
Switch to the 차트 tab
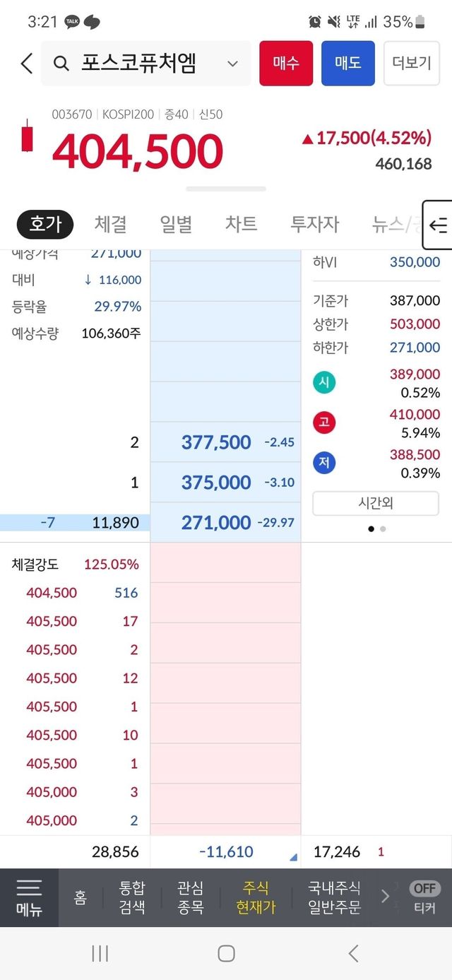[x=241, y=225]
